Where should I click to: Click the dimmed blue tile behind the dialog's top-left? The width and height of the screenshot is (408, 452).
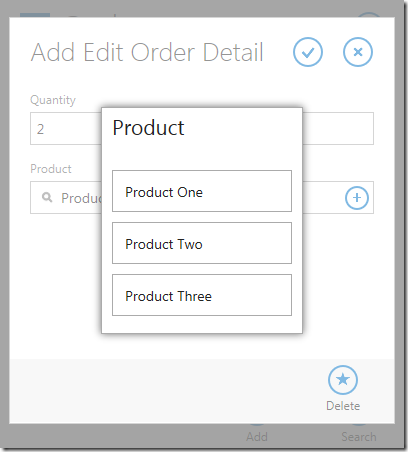tap(35, 15)
